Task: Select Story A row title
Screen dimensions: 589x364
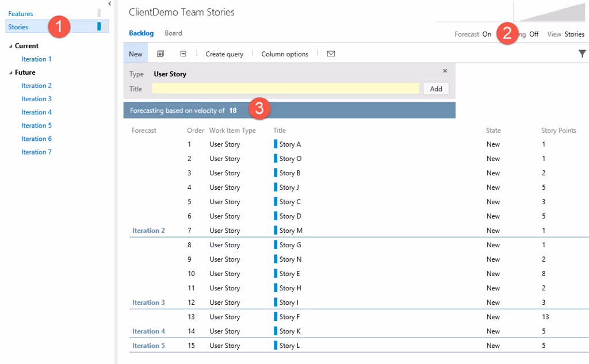Action: (x=290, y=144)
